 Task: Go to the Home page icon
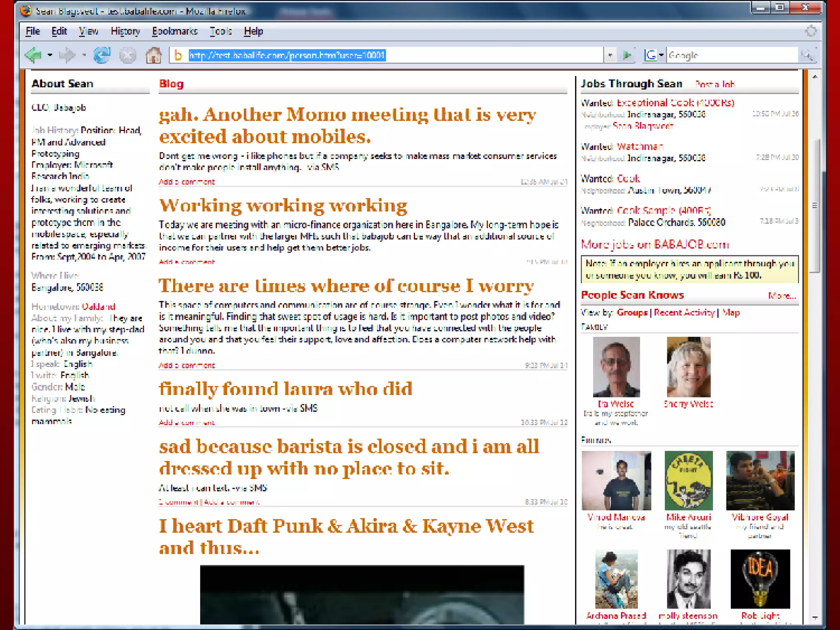(x=154, y=55)
